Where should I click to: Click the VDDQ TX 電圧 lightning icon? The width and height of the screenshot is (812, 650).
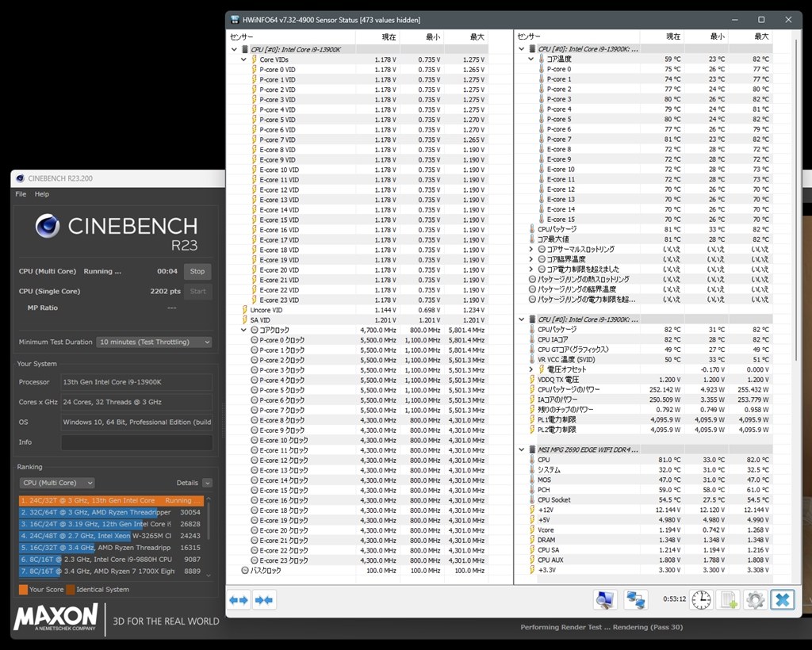(x=532, y=380)
